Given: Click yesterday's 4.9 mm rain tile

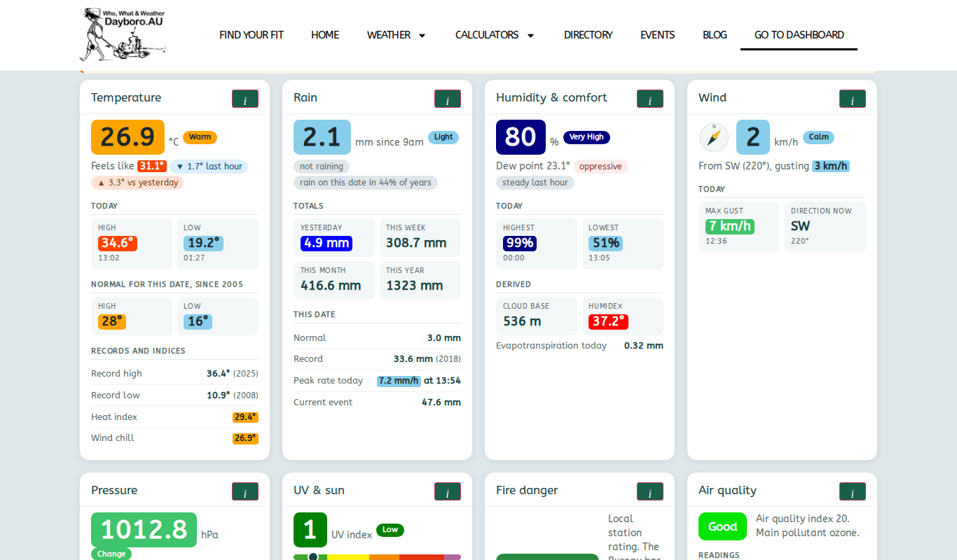Looking at the screenshot, I should pyautogui.click(x=334, y=237).
